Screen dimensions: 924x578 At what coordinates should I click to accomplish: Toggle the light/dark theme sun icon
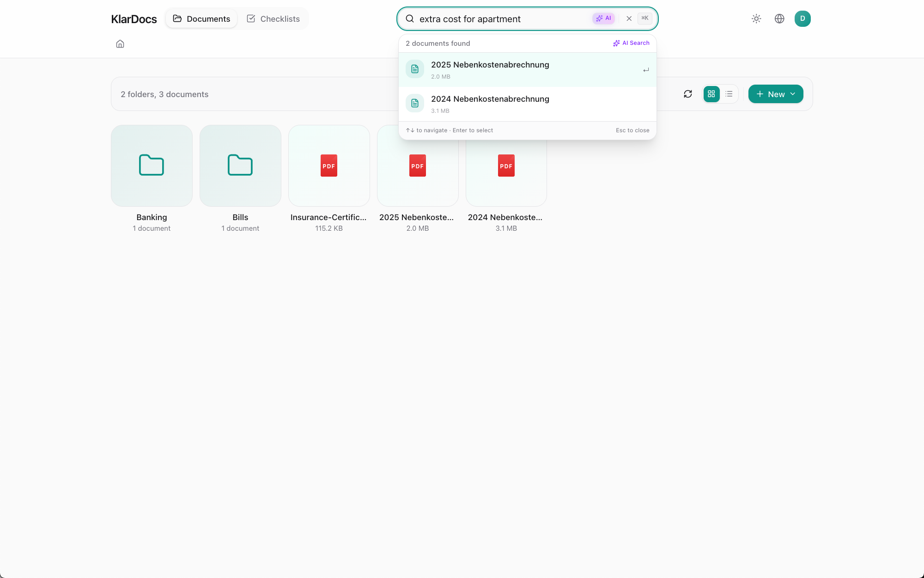pos(756,19)
